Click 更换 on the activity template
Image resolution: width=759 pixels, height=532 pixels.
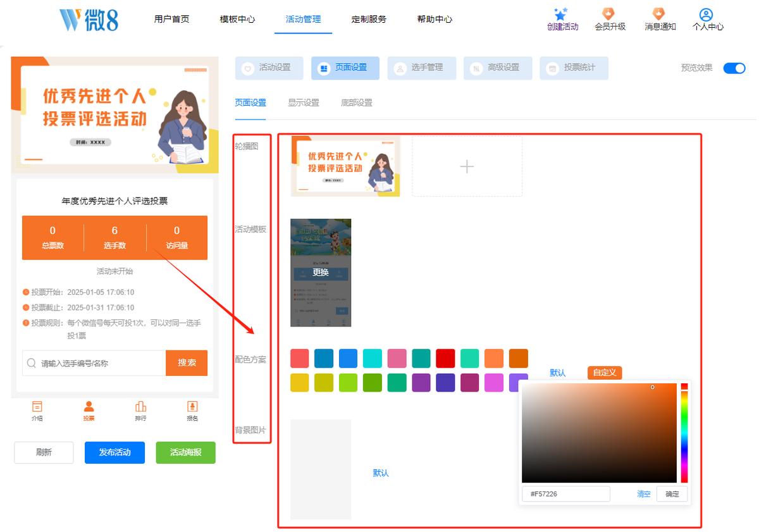[321, 273]
